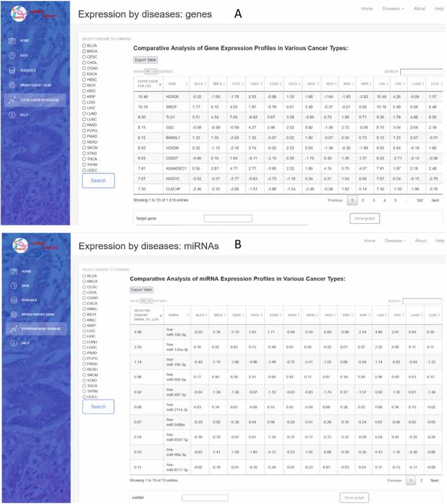Image resolution: width=447 pixels, height=504 pixels.
Task: Go to page 162 of genes table
Action: [x=419, y=200]
